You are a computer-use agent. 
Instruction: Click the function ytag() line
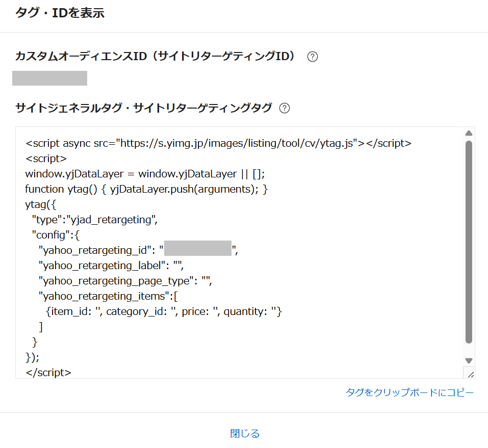(146, 189)
